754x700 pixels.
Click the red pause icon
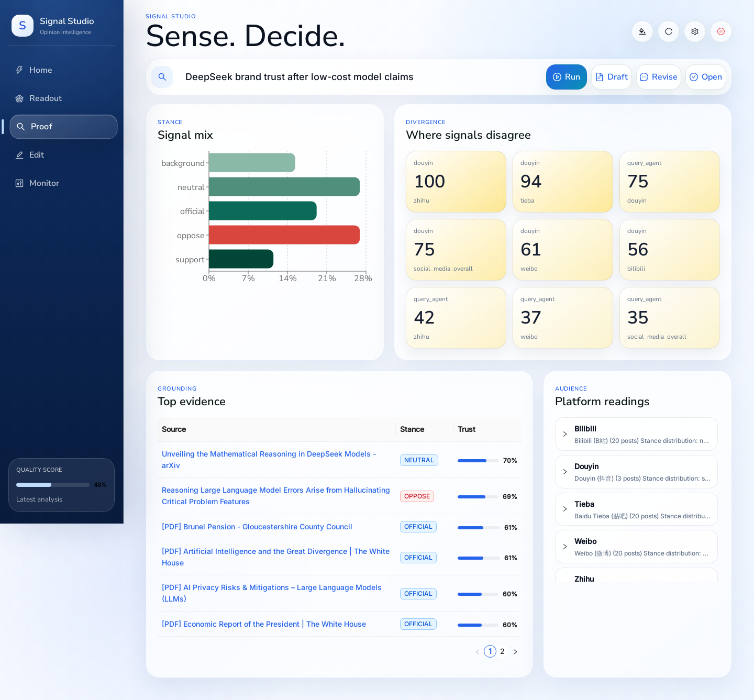click(x=721, y=31)
